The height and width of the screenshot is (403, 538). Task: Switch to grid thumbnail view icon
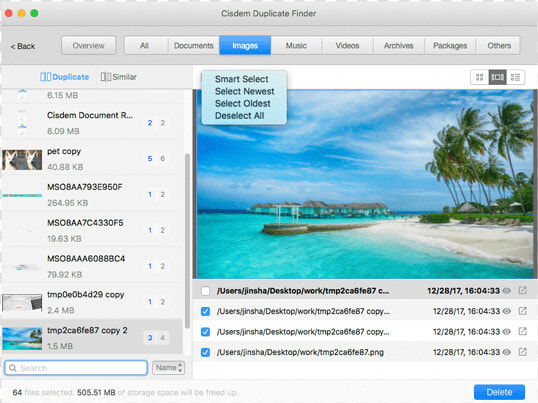pos(479,77)
